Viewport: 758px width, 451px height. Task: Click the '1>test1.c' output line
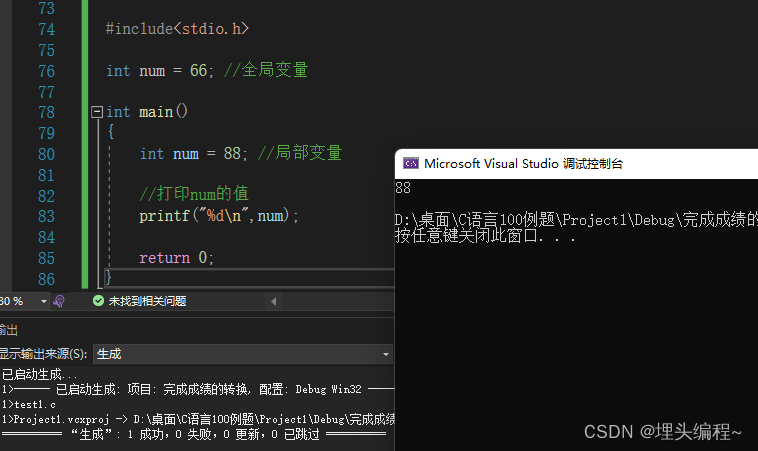pyautogui.click(x=29, y=405)
